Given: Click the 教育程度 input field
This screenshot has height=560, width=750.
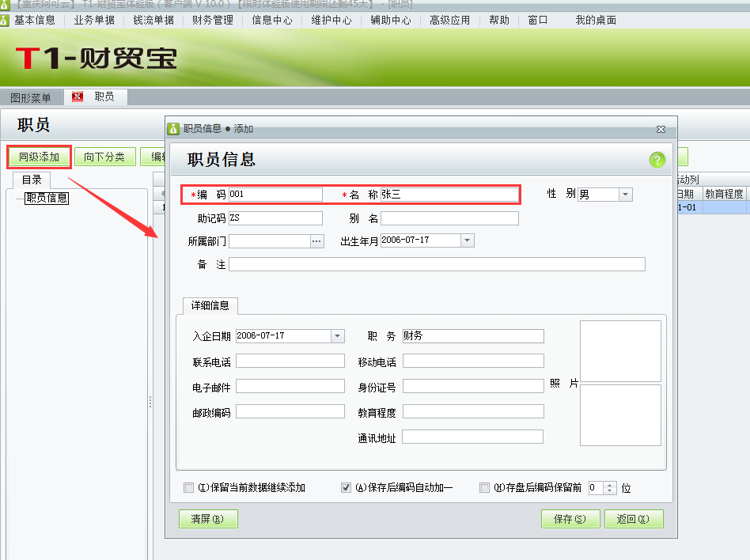Looking at the screenshot, I should [473, 411].
